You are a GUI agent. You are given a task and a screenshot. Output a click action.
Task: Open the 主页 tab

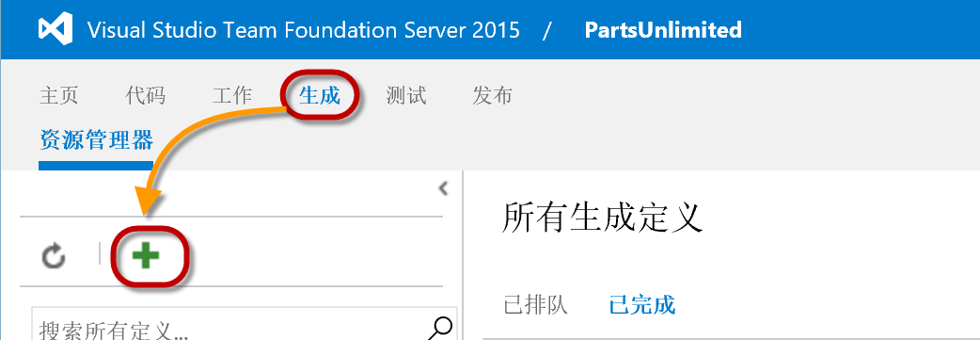pyautogui.click(x=58, y=96)
